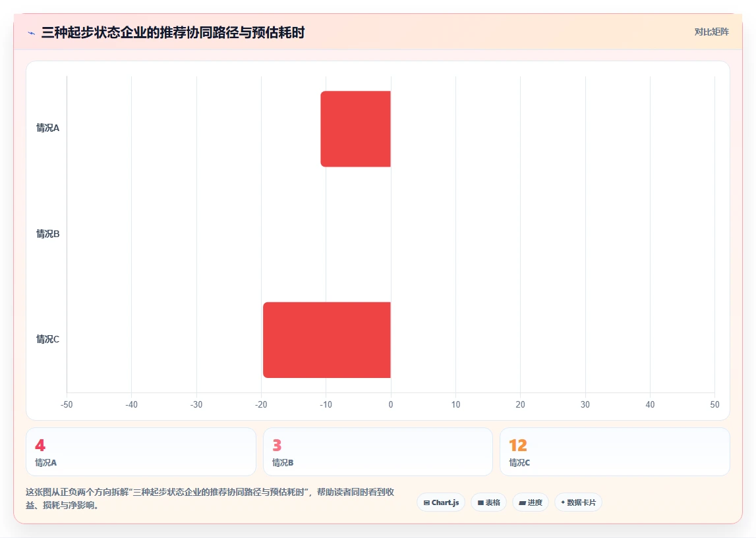Click the description text starting 这张图从正负两个方向
This screenshot has width=756, height=538.
[x=210, y=498]
